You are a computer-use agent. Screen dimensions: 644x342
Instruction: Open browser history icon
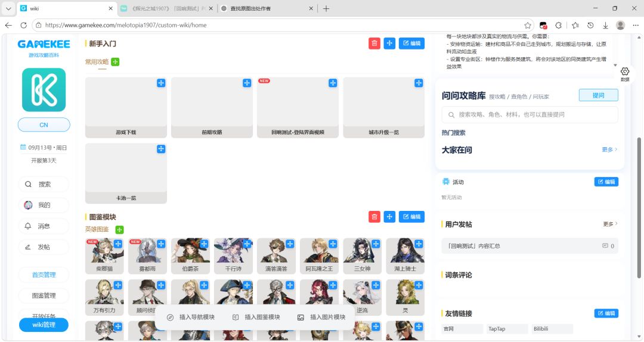pyautogui.click(x=590, y=25)
